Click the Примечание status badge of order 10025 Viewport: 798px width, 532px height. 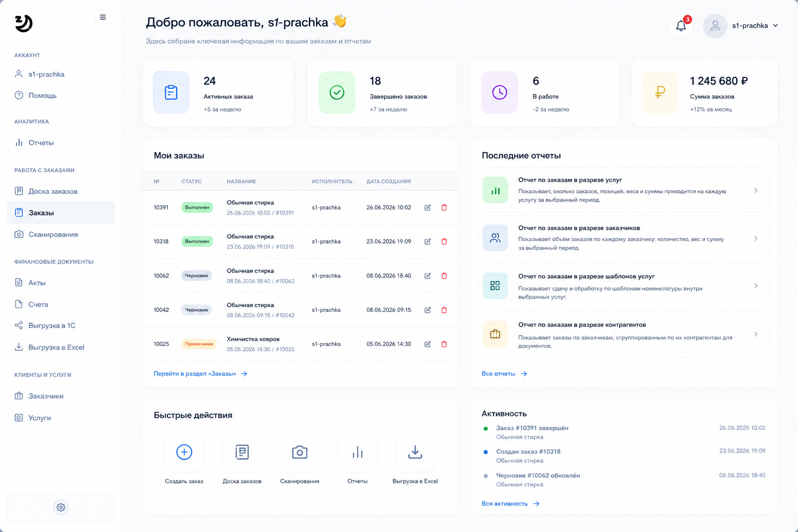[199, 344]
